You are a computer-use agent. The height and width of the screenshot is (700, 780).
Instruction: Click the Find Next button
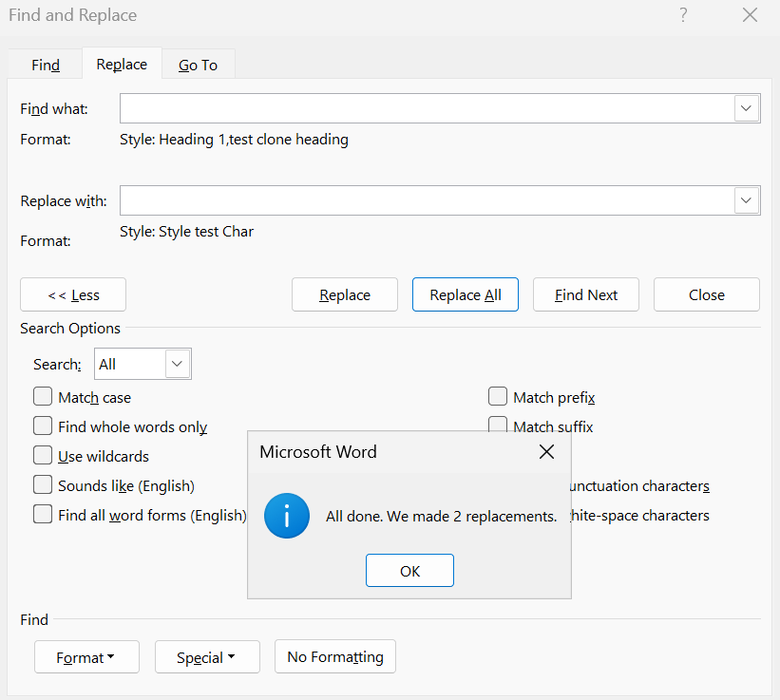[x=586, y=294]
